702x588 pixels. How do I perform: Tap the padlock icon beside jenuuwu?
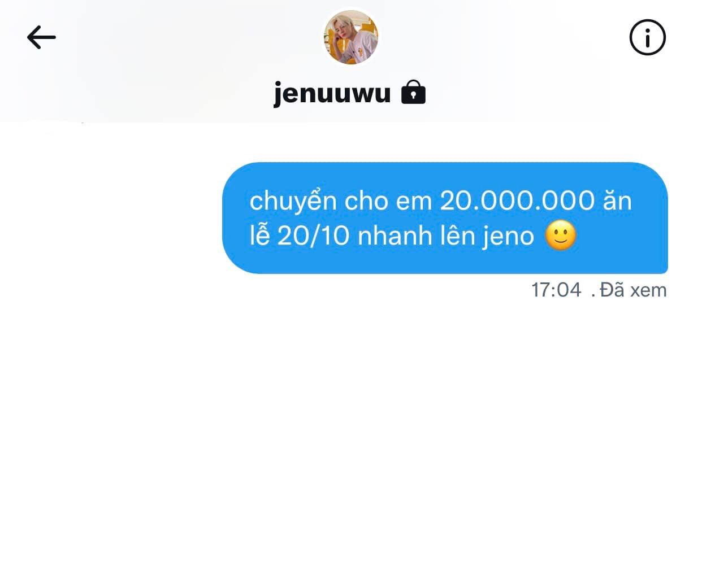[x=413, y=92]
